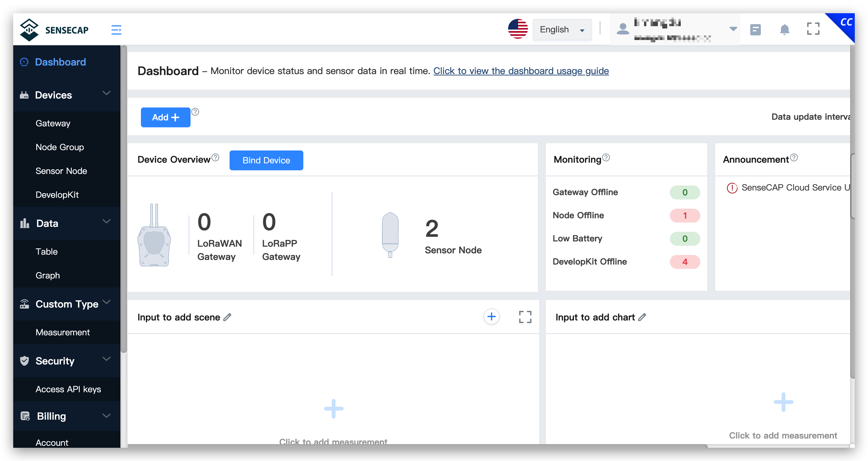868x461 pixels.
Task: Click large plus to add chart measurement
Action: [783, 402]
